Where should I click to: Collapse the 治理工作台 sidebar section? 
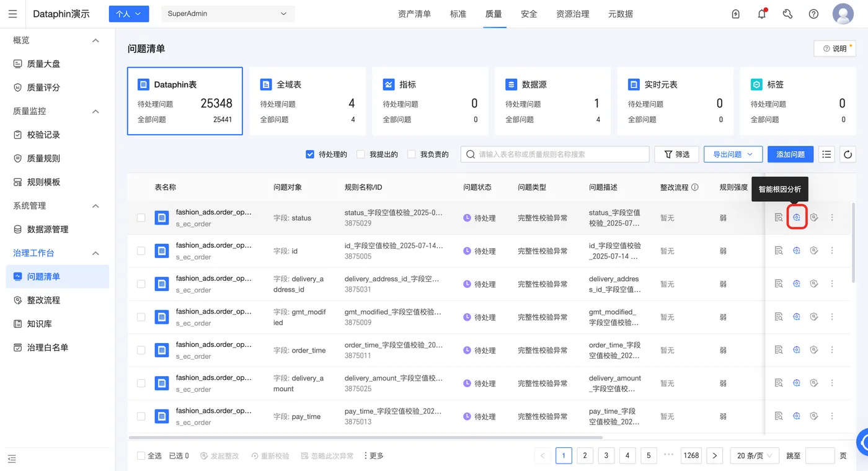point(95,253)
